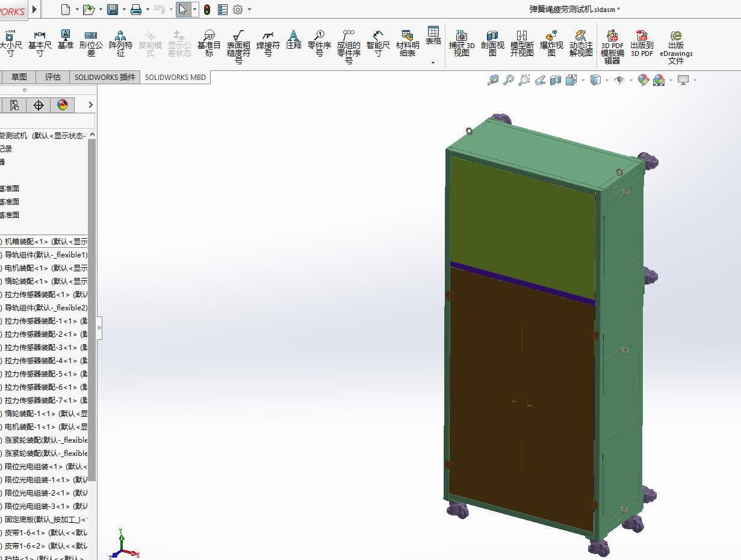Select 导轨组件(默认-_flexible2) tree row
Viewport: 741px width, 560px height.
point(44,308)
